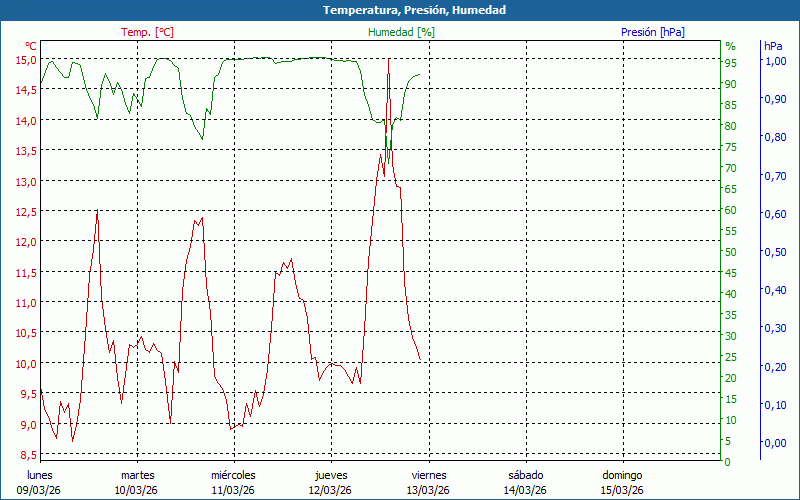This screenshot has height=500, width=800.
Task: Select the blue 'Presión [hPa]' legend label
Action: click(652, 32)
